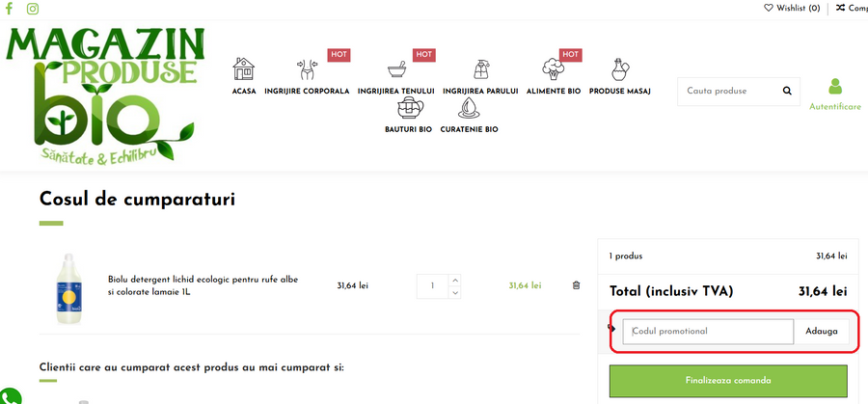Open the Biolu detergent product link

coord(203,285)
